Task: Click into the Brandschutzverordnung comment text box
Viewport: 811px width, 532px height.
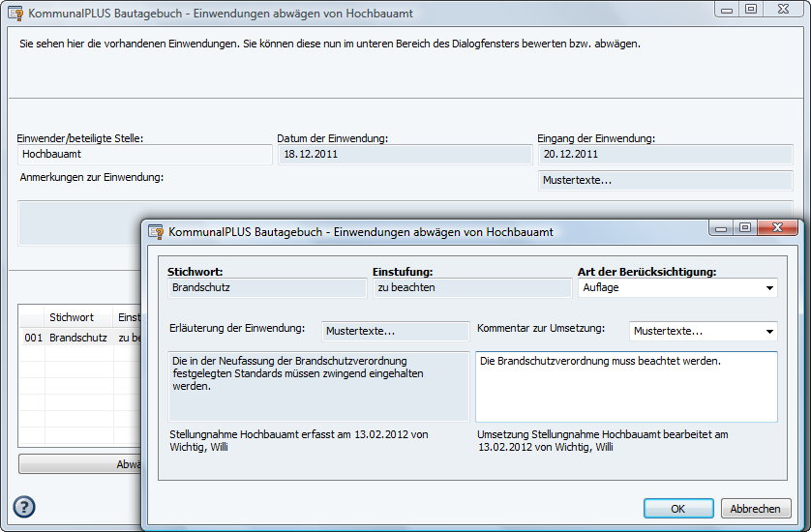Action: [x=626, y=386]
